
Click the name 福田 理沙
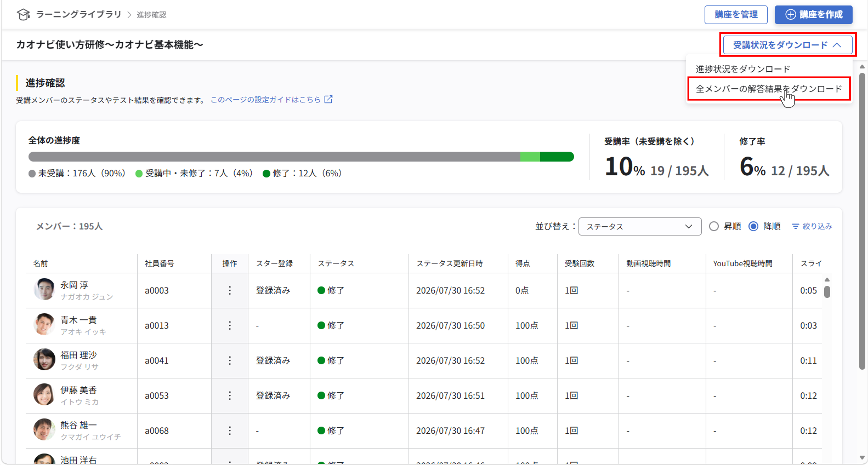tap(79, 355)
